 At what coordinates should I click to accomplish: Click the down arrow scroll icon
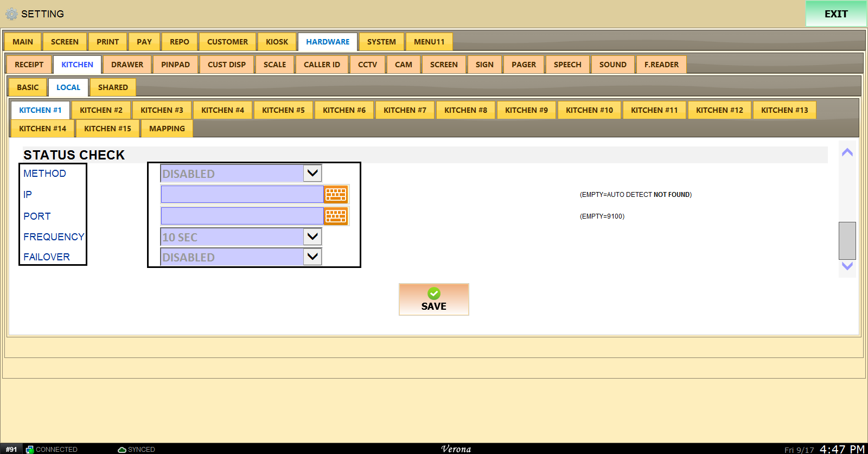coord(847,266)
